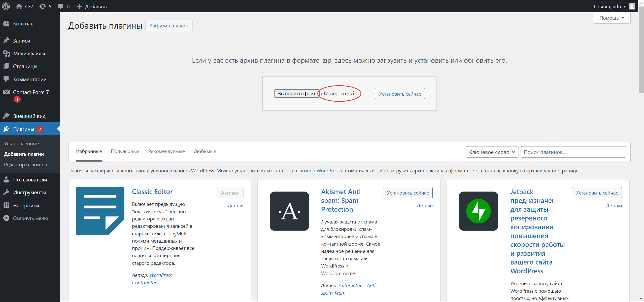Open Пользователи from the sidebar
The image size is (644, 302).
(x=30, y=180)
